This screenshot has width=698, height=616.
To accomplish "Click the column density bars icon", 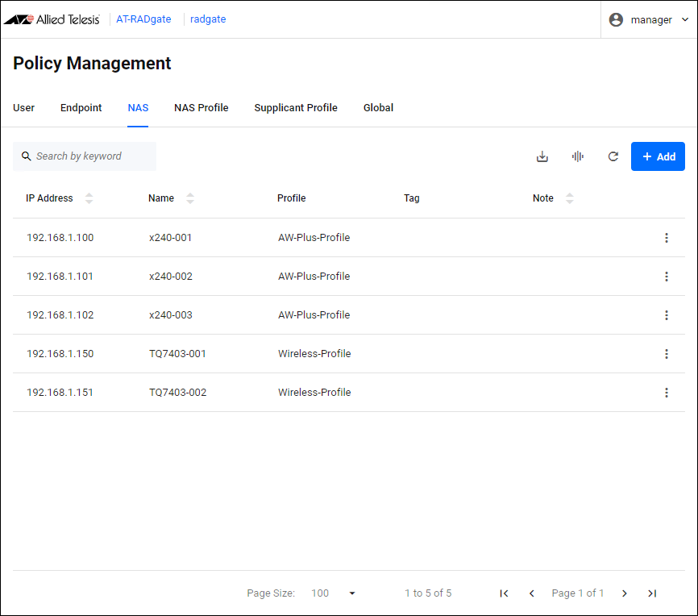I will [x=578, y=156].
